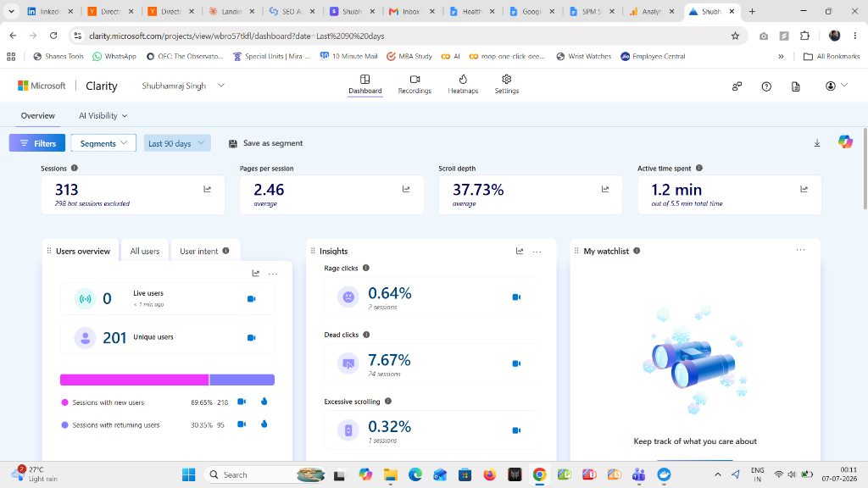View heatmaps for sessions with new users
This screenshot has height=488, width=868.
pyautogui.click(x=264, y=402)
